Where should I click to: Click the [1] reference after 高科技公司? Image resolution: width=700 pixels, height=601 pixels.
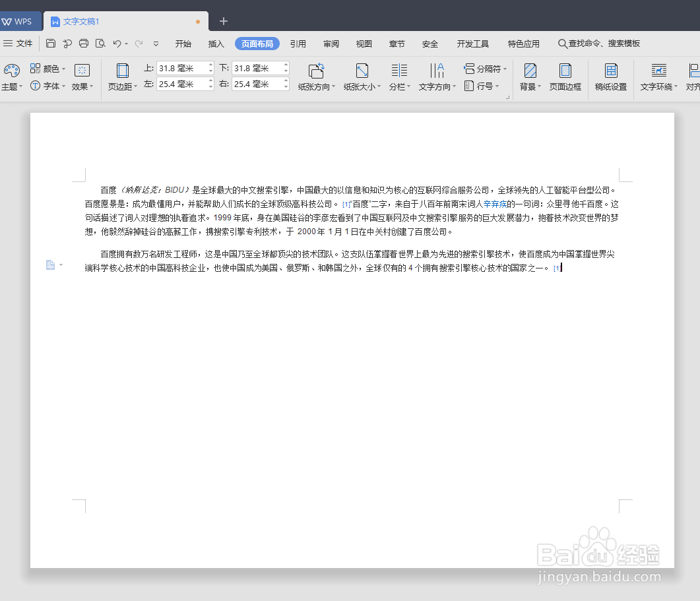[346, 205]
